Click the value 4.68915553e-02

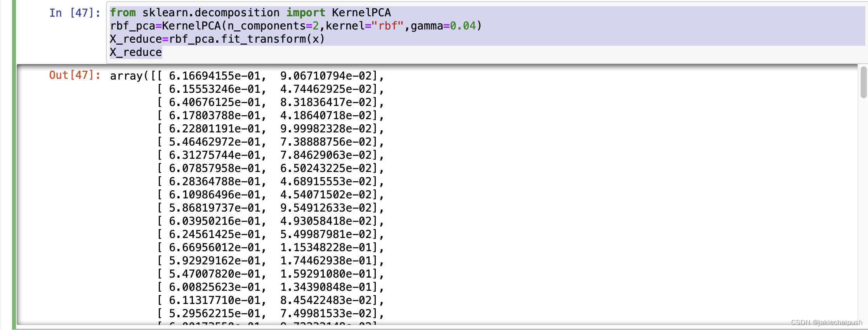click(326, 181)
